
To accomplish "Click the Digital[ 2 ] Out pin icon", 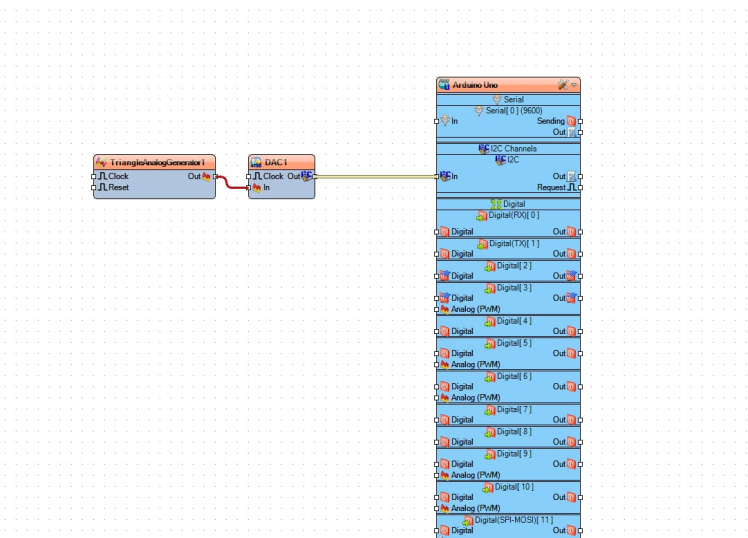I will point(571,276).
